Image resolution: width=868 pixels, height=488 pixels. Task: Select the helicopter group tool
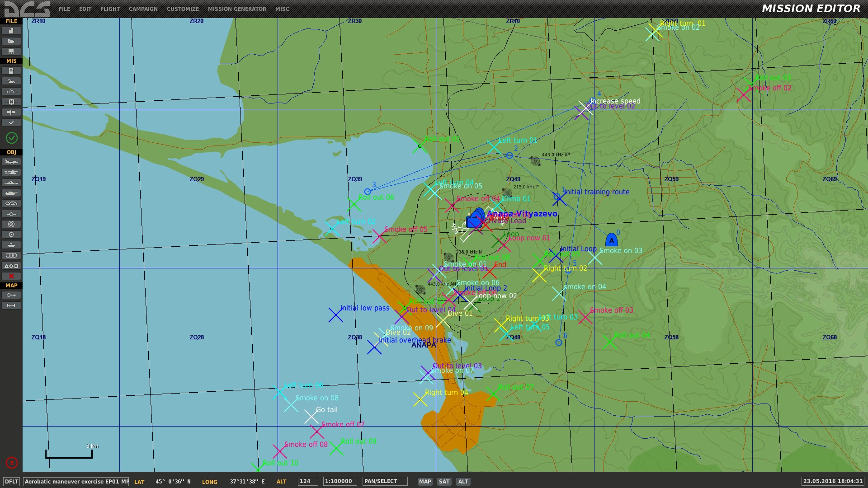[x=11, y=172]
